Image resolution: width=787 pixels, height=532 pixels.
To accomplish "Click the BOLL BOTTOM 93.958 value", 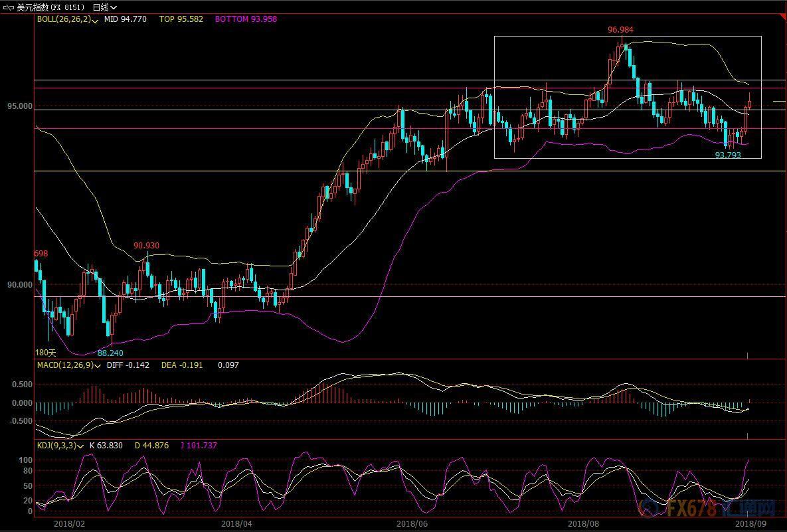I will coord(246,19).
